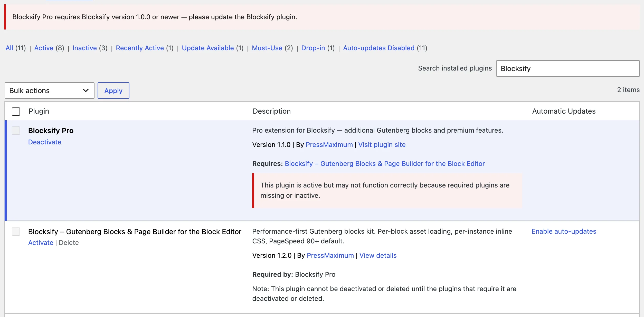Click the Plugin column header
The width and height of the screenshot is (644, 317).
click(39, 111)
